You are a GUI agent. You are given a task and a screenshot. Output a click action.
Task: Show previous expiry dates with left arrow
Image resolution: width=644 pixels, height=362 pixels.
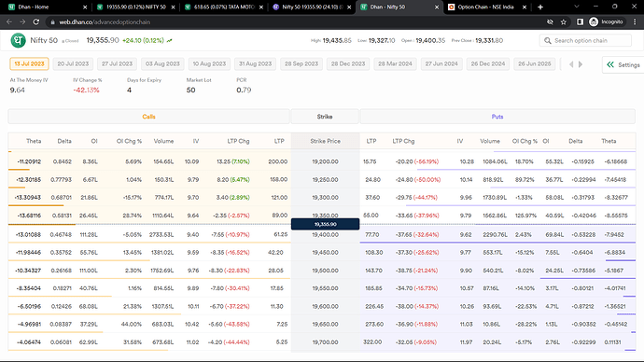tap(571, 64)
